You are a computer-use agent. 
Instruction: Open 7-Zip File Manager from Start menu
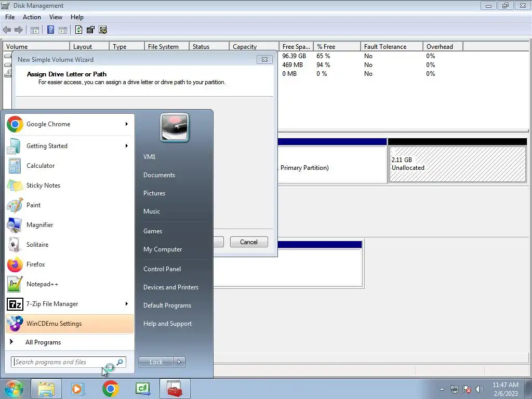click(70, 303)
